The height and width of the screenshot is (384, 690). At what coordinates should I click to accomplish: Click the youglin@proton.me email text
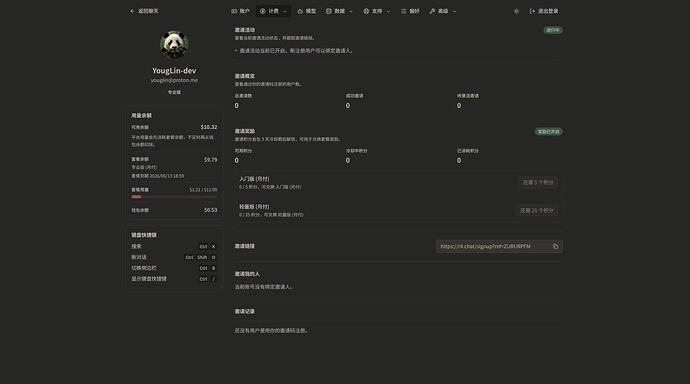point(174,80)
